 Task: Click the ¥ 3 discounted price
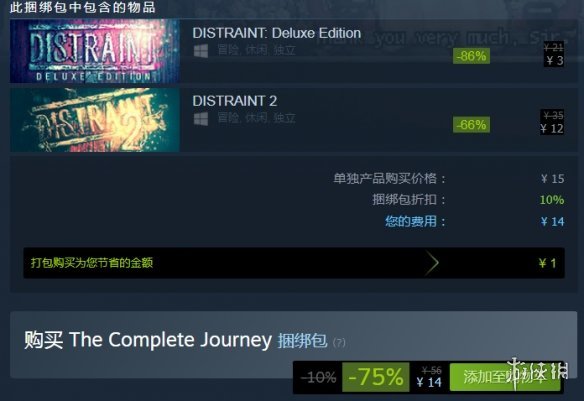tap(555, 60)
